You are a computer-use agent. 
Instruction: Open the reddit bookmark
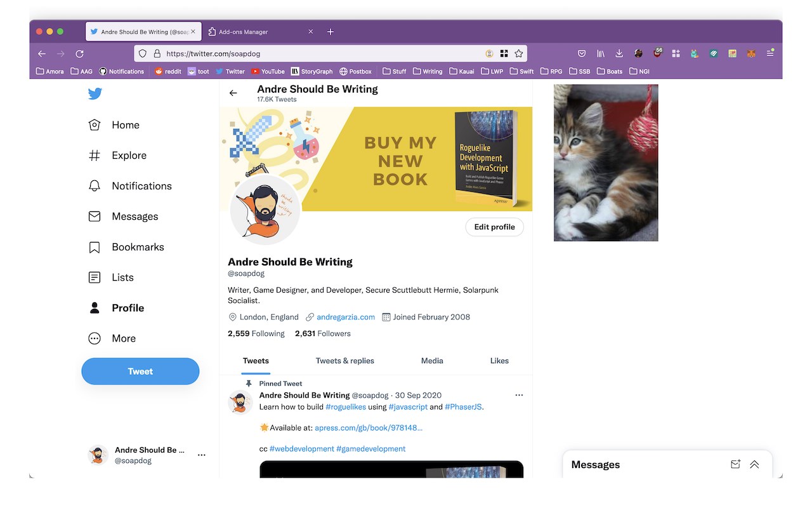pos(168,71)
